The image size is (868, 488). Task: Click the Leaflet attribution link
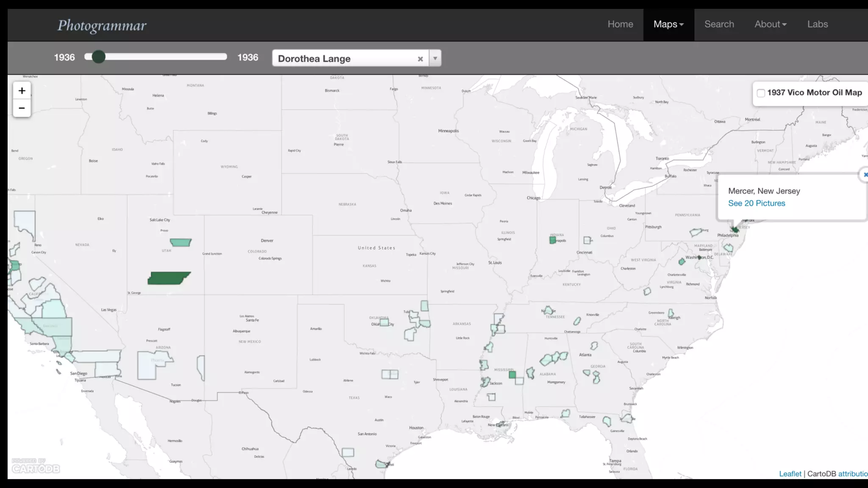[x=790, y=474]
